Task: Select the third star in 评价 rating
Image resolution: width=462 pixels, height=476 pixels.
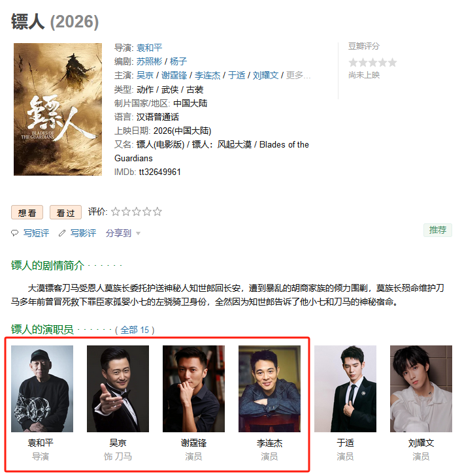Action: pyautogui.click(x=137, y=212)
